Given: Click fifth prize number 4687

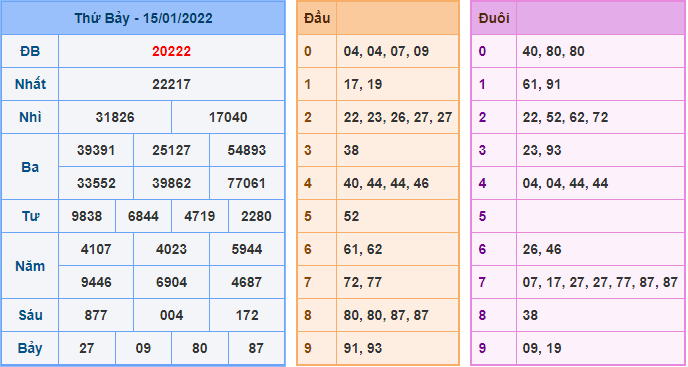Looking at the screenshot, I should pos(247,282).
